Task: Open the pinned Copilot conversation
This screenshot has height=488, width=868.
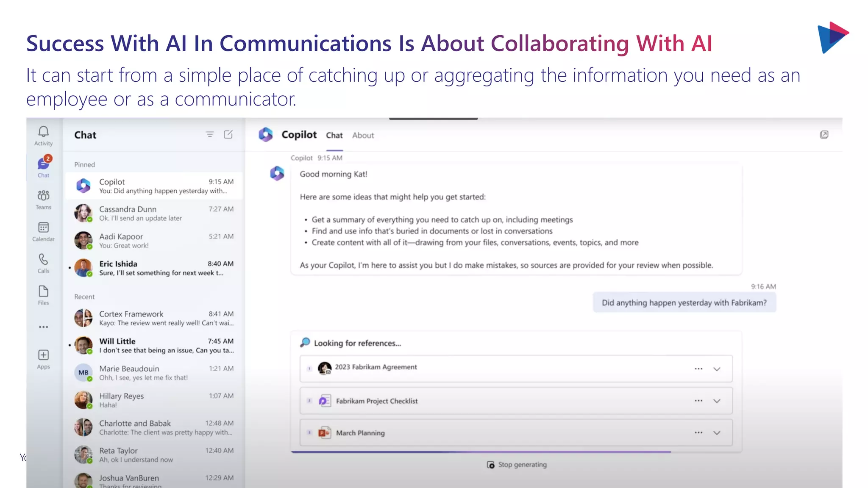Action: coord(154,186)
